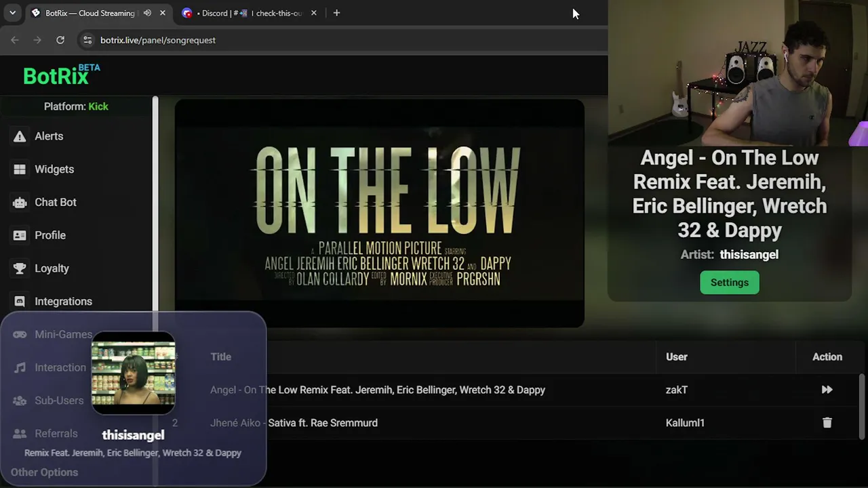This screenshot has width=868, height=488.
Task: Click the Other Options sidebar heading
Action: [44, 472]
